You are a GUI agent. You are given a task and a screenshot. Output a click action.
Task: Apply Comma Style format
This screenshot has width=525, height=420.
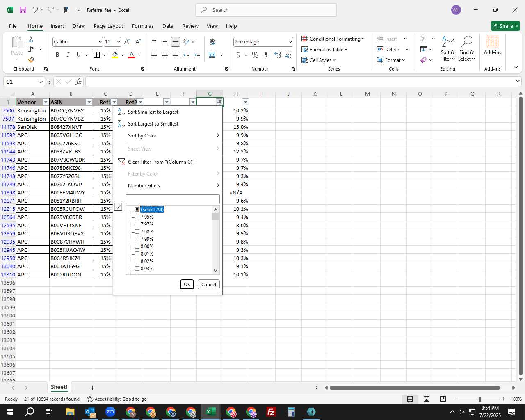pyautogui.click(x=266, y=55)
